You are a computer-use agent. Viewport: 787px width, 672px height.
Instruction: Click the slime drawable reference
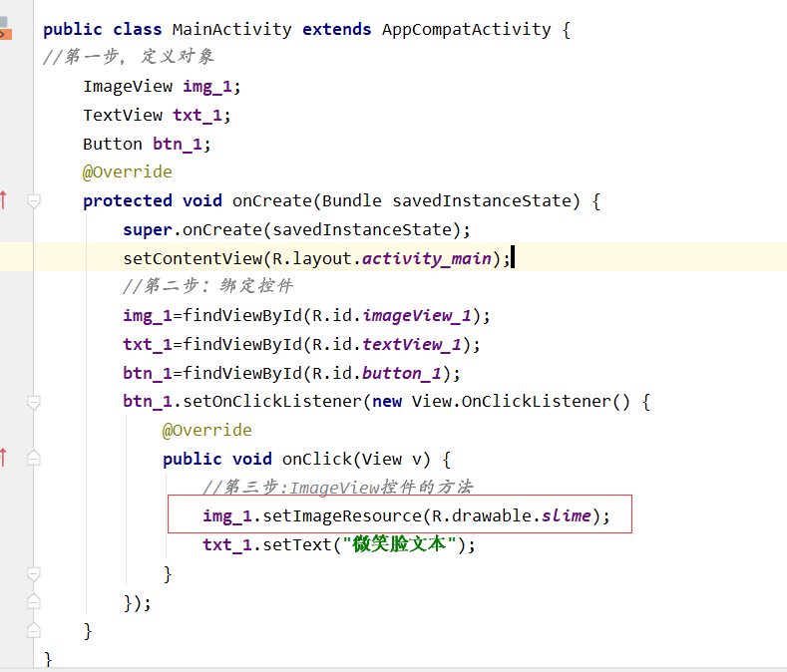point(567,515)
